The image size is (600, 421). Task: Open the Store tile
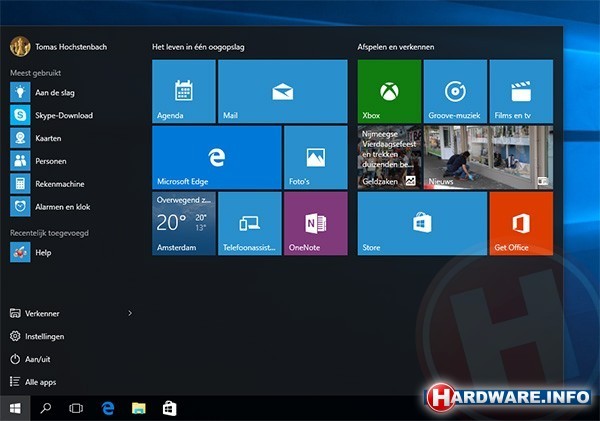coord(421,223)
